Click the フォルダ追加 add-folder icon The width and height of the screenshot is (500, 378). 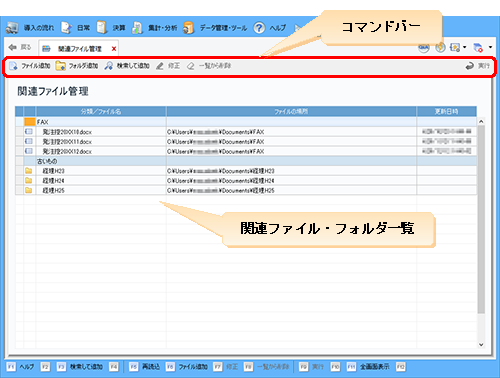point(61,66)
